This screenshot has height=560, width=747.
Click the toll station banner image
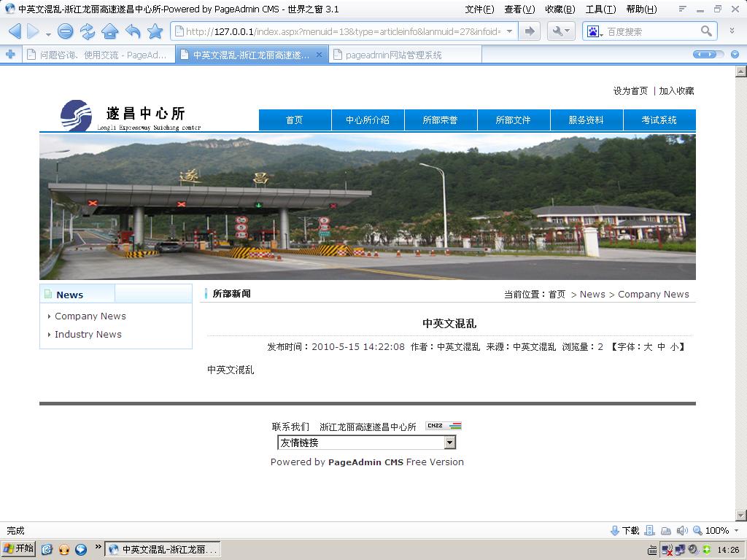368,206
